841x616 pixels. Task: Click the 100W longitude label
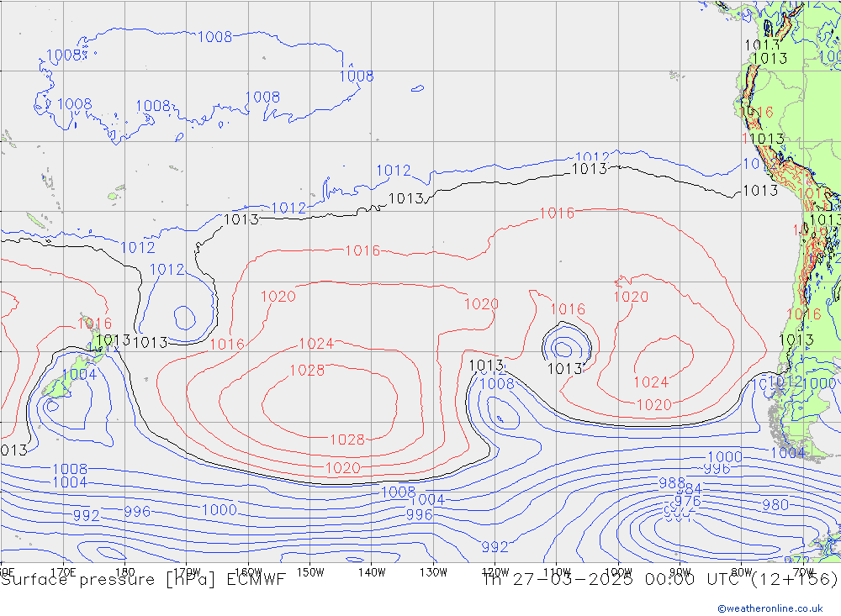coord(618,572)
